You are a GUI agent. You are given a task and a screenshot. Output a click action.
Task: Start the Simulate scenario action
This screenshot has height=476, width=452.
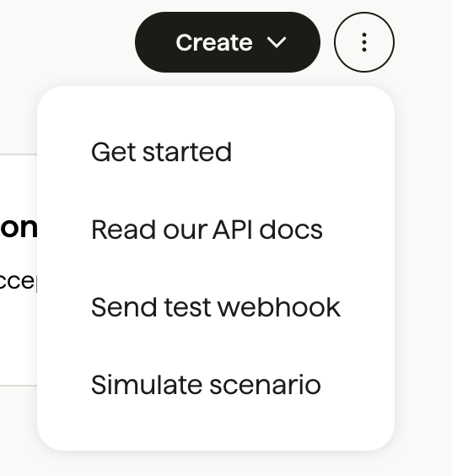point(216,385)
